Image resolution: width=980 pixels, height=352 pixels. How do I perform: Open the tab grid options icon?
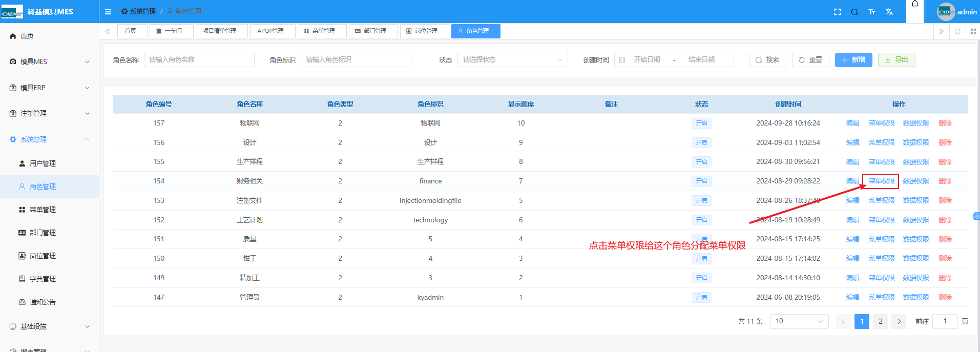pyautogui.click(x=973, y=31)
